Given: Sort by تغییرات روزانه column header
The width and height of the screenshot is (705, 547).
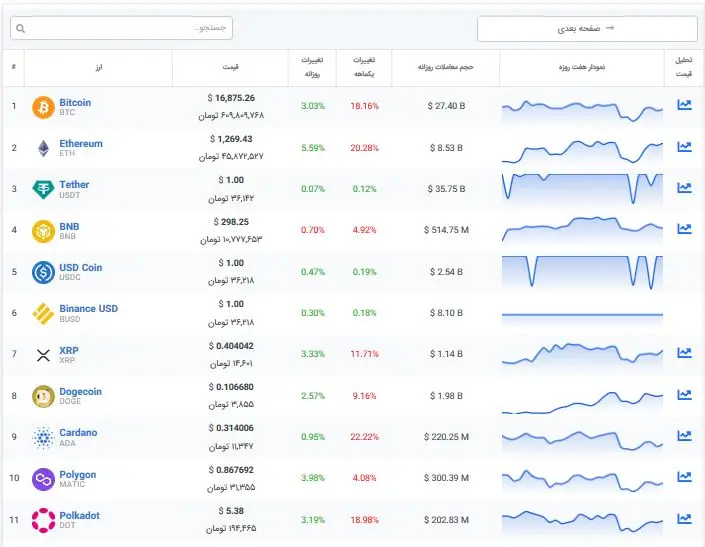Looking at the screenshot, I should click(312, 67).
